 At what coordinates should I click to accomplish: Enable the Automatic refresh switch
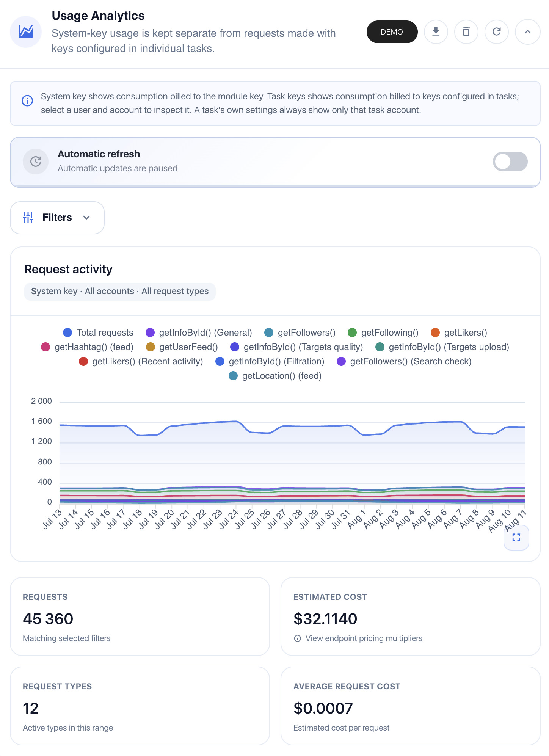tap(510, 162)
